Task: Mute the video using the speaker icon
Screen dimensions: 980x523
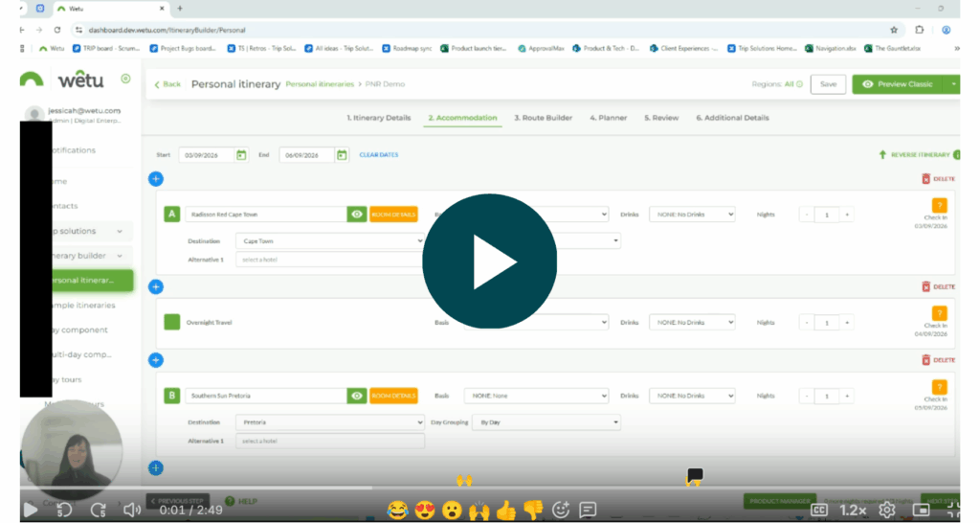Action: (131, 510)
